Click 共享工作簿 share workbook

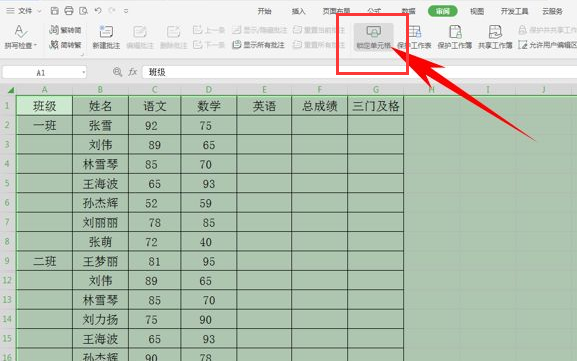click(495, 37)
